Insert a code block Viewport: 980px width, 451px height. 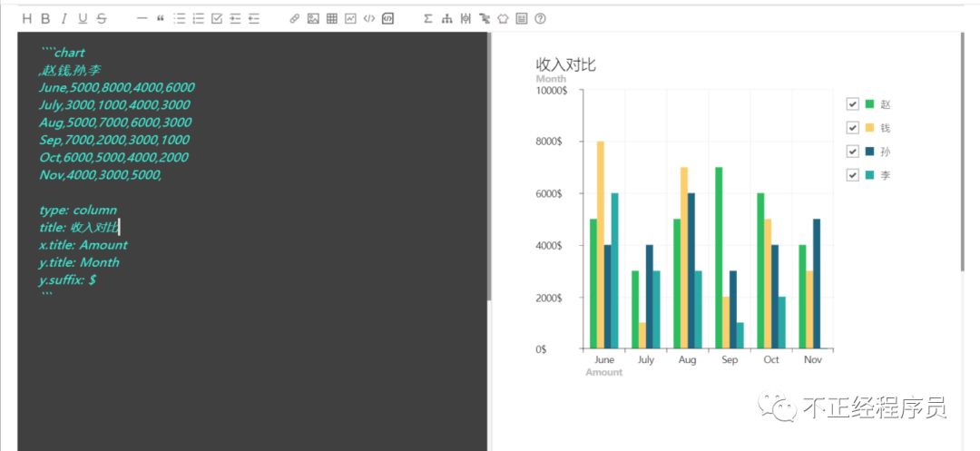[x=387, y=19]
